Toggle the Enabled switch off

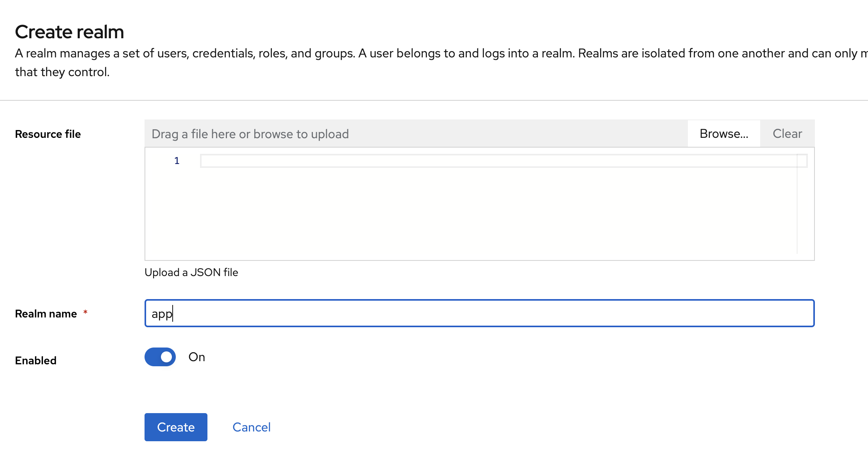coord(160,357)
